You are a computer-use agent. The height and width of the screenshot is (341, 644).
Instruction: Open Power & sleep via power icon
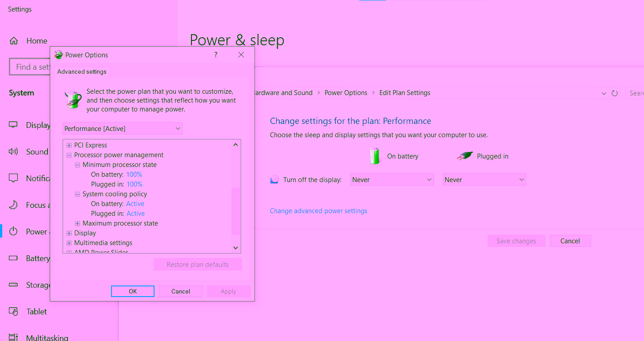[13, 231]
